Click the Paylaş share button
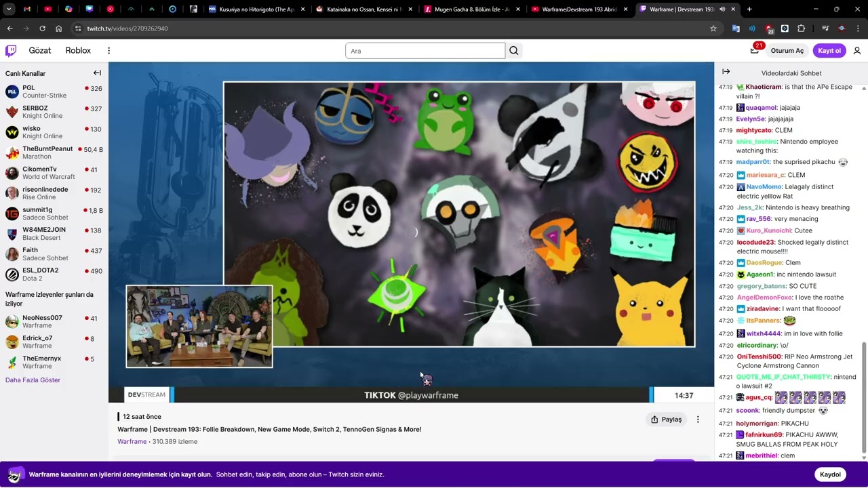Image resolution: width=868 pixels, height=488 pixels. click(x=666, y=420)
